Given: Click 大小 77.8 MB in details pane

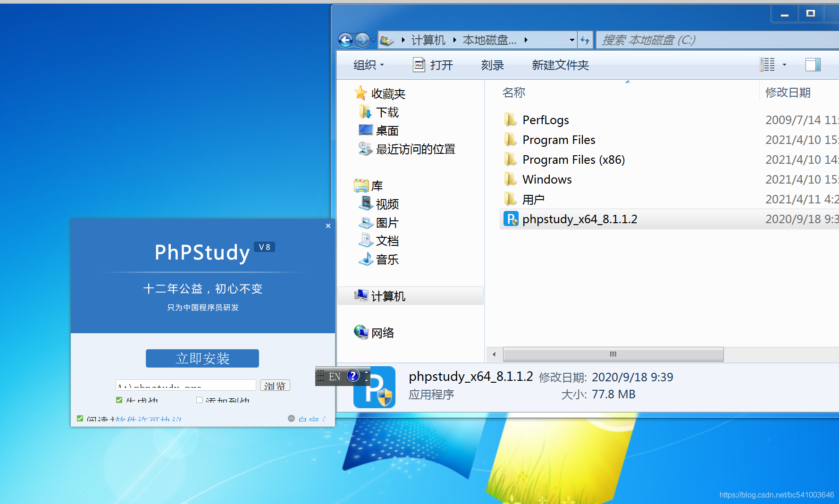Looking at the screenshot, I should 613,394.
